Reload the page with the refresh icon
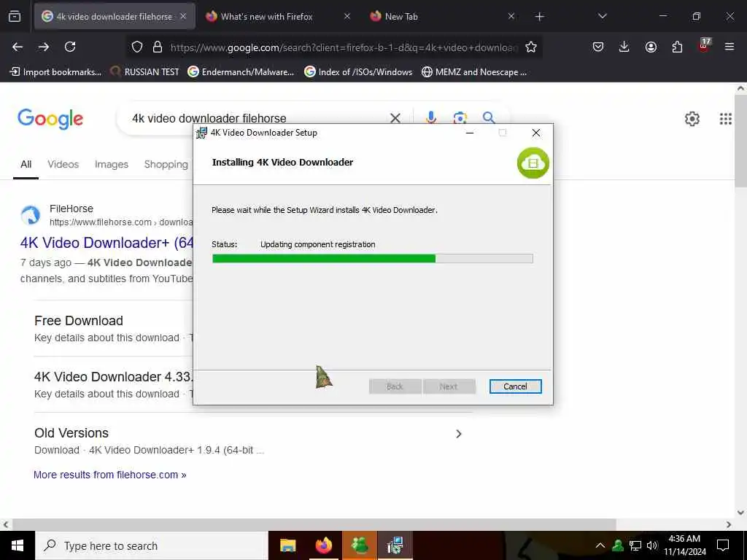The width and height of the screenshot is (747, 560). [70, 47]
